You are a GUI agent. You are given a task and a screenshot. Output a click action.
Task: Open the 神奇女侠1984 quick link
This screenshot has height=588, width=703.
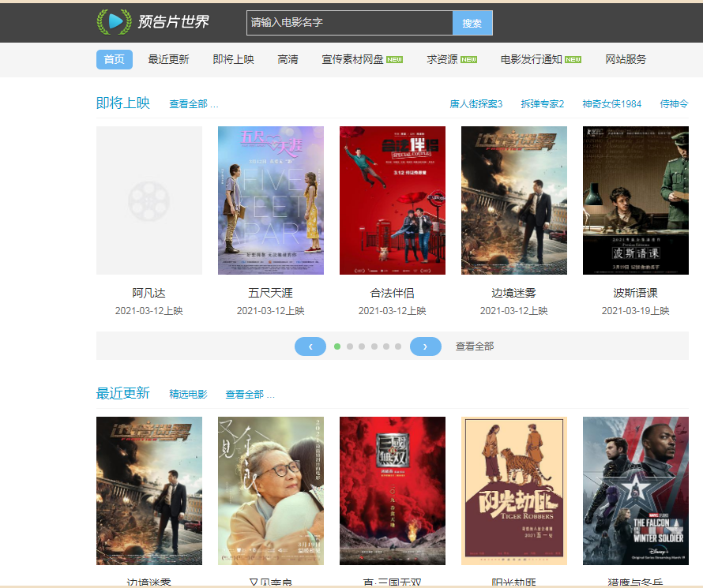pos(611,104)
